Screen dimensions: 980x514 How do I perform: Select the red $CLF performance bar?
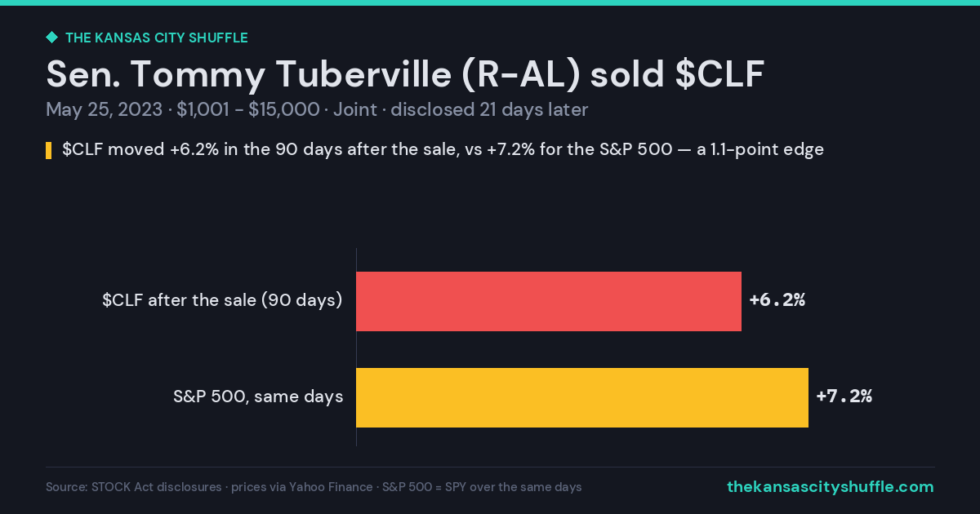(549, 301)
